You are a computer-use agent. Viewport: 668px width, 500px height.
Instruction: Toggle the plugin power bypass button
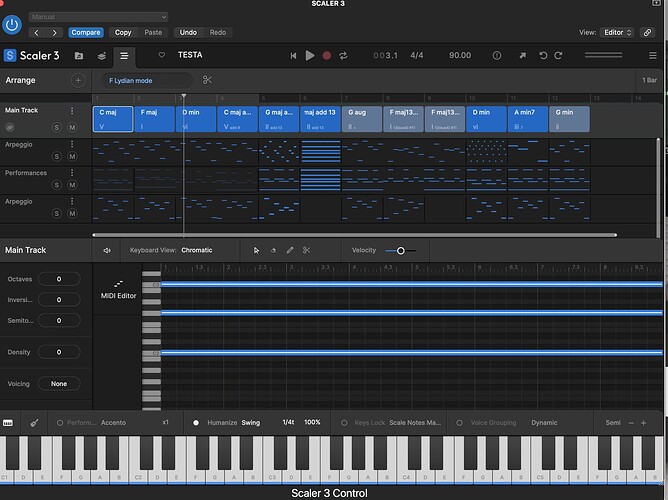[x=12, y=25]
